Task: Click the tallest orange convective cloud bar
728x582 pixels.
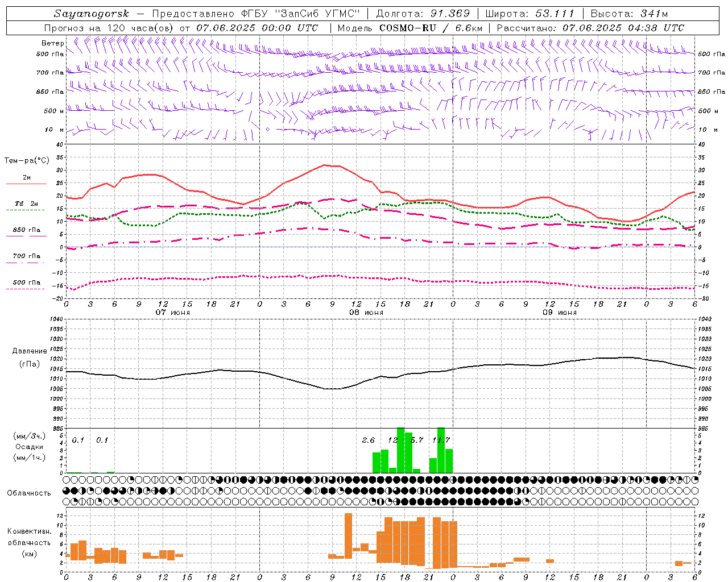Action: pyautogui.click(x=348, y=535)
